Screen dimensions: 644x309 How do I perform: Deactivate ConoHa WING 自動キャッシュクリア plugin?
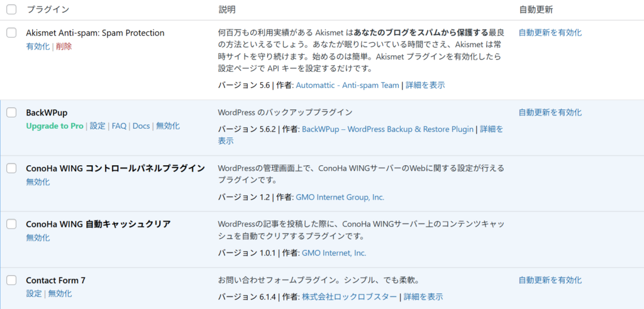point(38,238)
